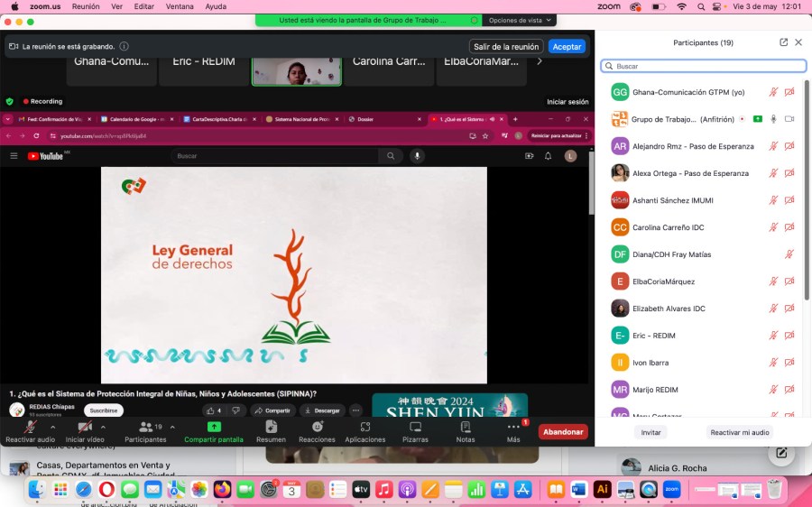This screenshot has width=812, height=507.
Task: Open the Opciones de vista dropdown
Action: click(x=520, y=20)
